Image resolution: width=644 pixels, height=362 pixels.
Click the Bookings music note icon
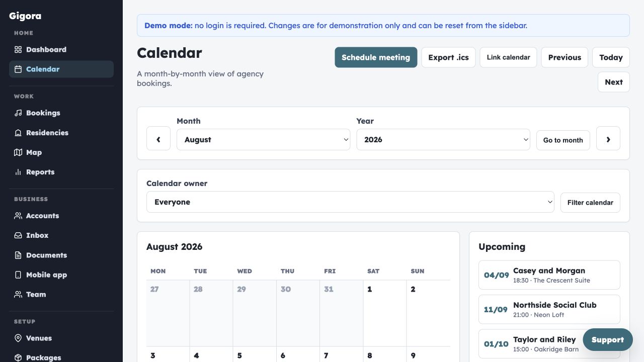pos(18,113)
